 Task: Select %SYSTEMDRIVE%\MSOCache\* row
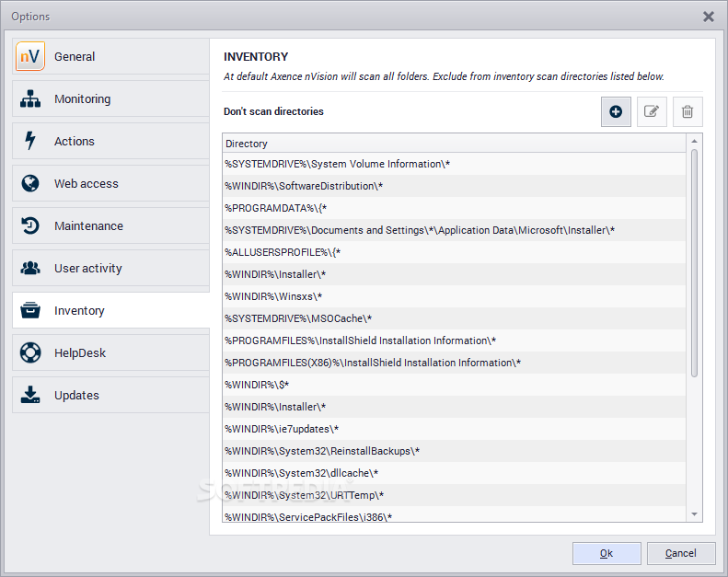pos(454,318)
